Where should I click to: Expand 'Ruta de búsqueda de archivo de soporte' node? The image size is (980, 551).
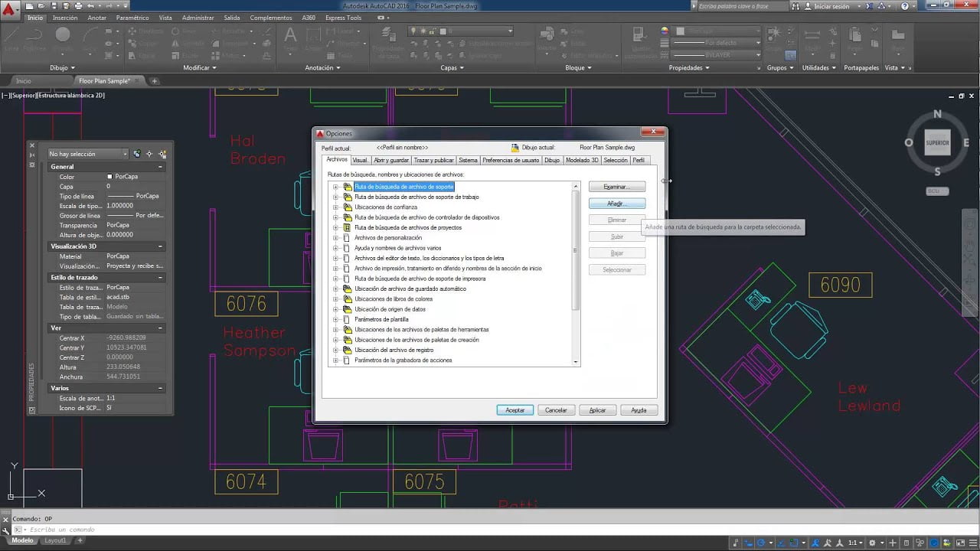(x=335, y=187)
